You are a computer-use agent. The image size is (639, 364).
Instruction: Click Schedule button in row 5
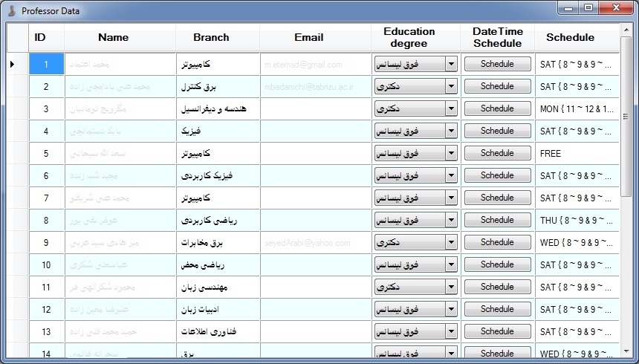pos(497,153)
